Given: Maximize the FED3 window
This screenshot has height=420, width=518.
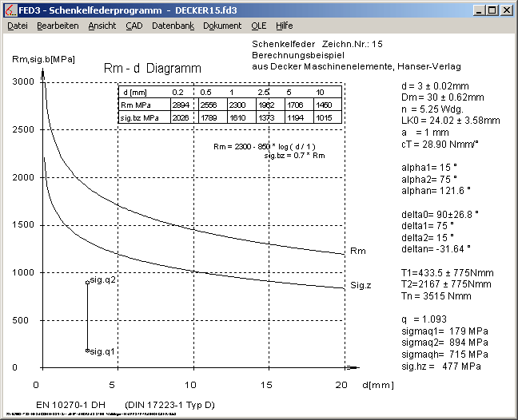Looking at the screenshot, I should pyautogui.click(x=492, y=10).
